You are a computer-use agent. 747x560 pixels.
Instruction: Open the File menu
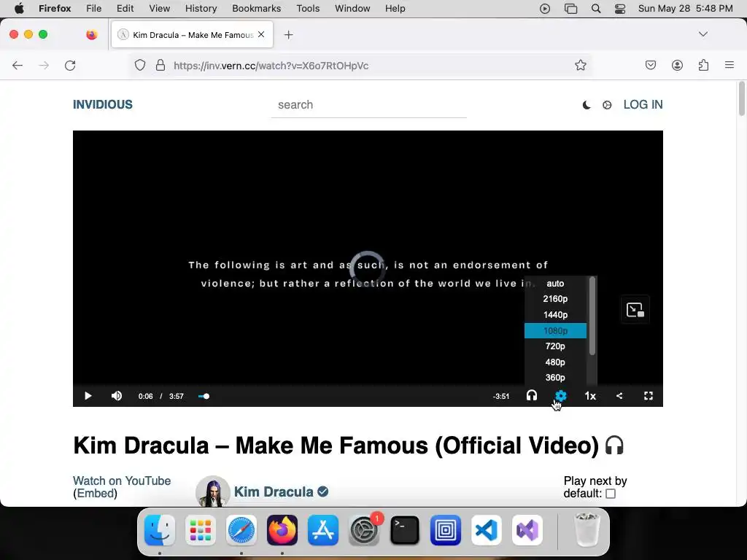pyautogui.click(x=94, y=8)
